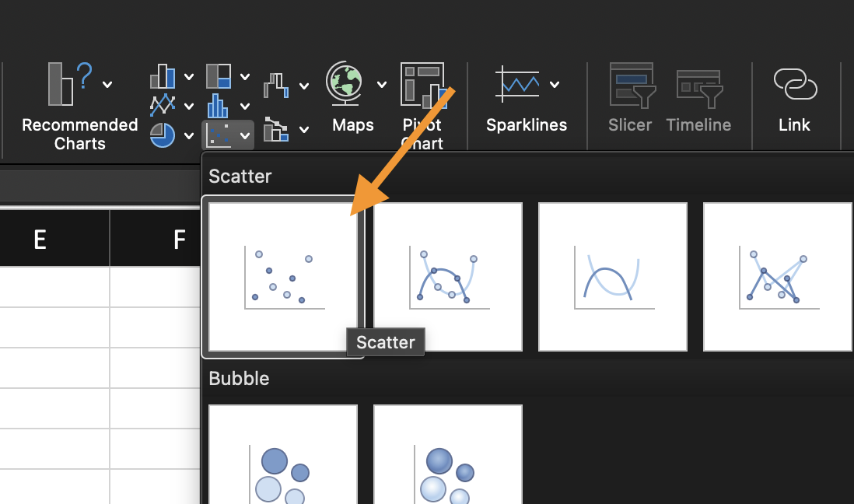Choose scatter with straight lines and markers
The height and width of the screenshot is (504, 854).
(x=778, y=277)
